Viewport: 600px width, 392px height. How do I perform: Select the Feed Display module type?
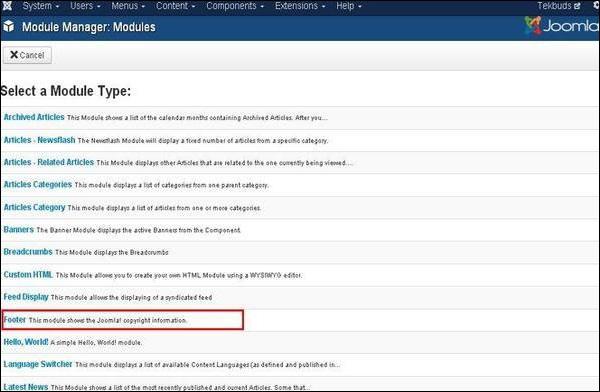tap(26, 297)
